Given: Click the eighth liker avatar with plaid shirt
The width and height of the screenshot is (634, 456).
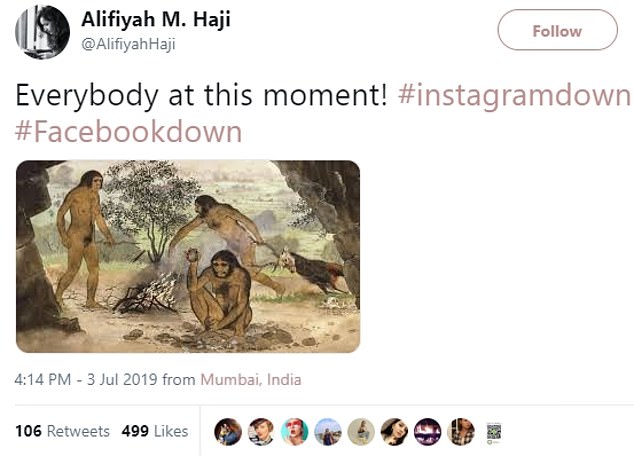Looking at the screenshot, I should [460, 431].
